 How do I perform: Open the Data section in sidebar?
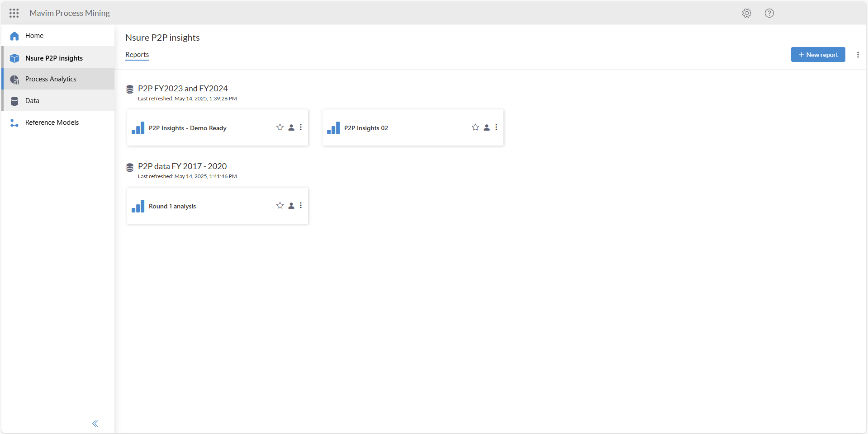pos(32,101)
